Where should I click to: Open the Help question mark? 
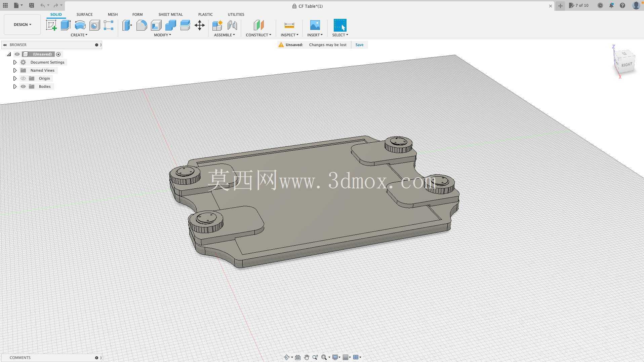[622, 5]
